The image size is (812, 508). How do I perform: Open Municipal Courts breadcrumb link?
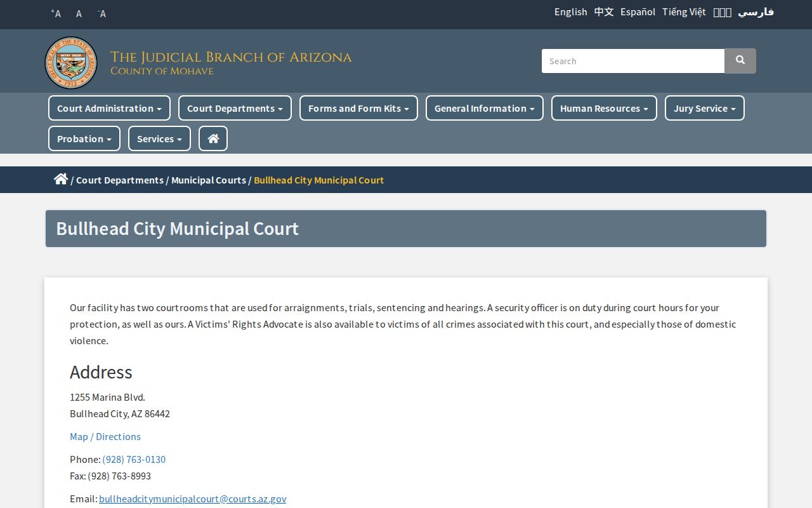(x=209, y=180)
